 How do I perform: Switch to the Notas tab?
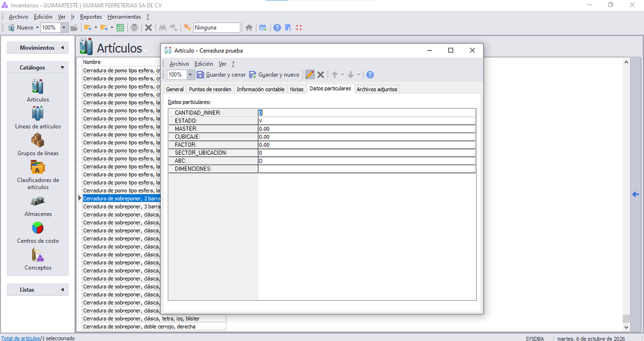point(297,89)
